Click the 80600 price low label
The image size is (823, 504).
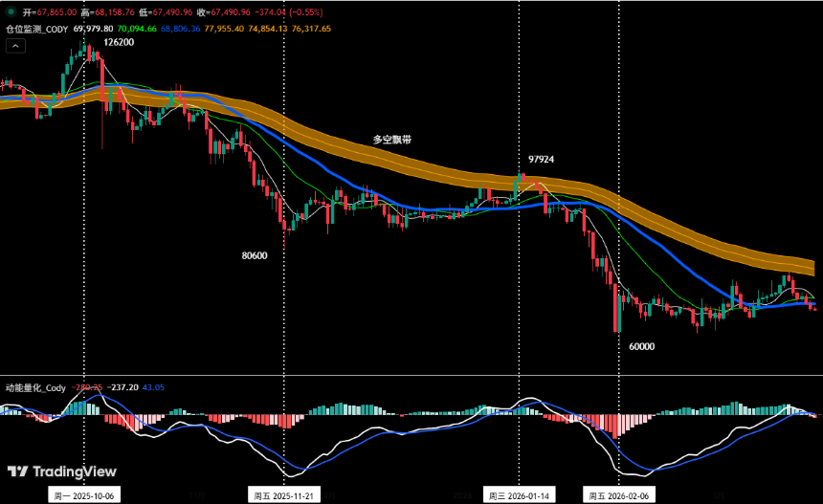[x=255, y=256]
